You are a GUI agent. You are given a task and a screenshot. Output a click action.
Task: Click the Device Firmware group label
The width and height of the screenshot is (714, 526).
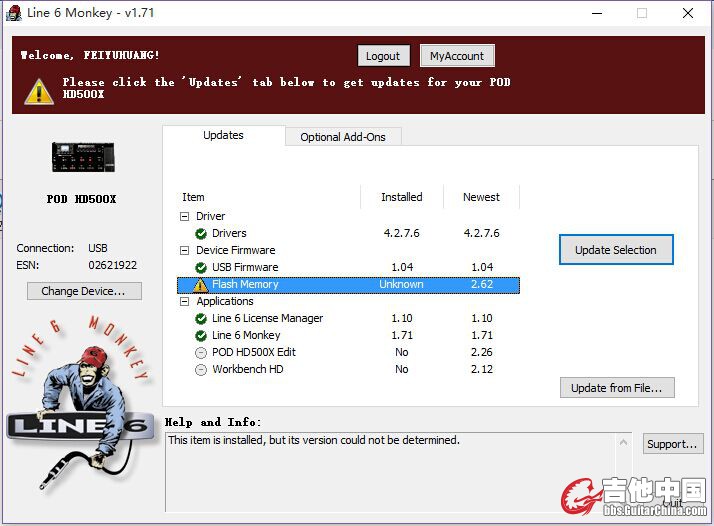tap(235, 250)
